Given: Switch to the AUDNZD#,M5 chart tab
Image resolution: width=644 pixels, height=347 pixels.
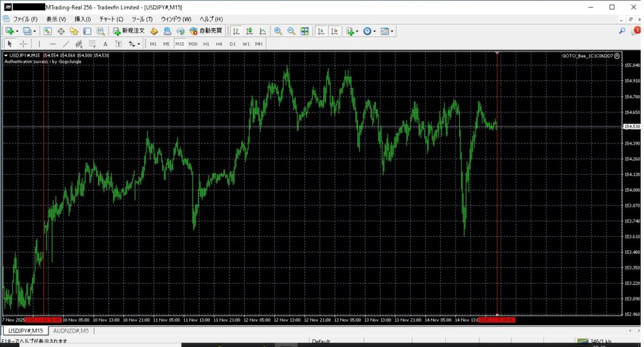Looking at the screenshot, I should [70, 331].
